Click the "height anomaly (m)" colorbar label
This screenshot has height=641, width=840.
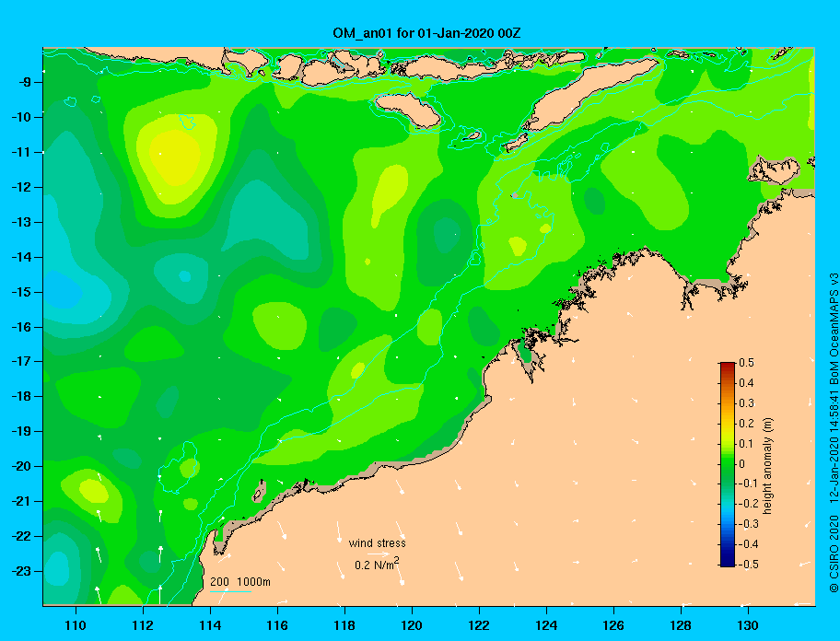(767, 466)
